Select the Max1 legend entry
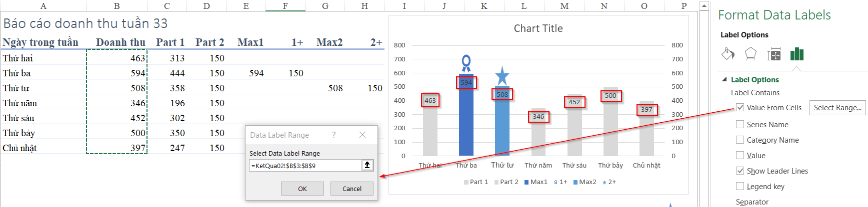 coord(535,182)
